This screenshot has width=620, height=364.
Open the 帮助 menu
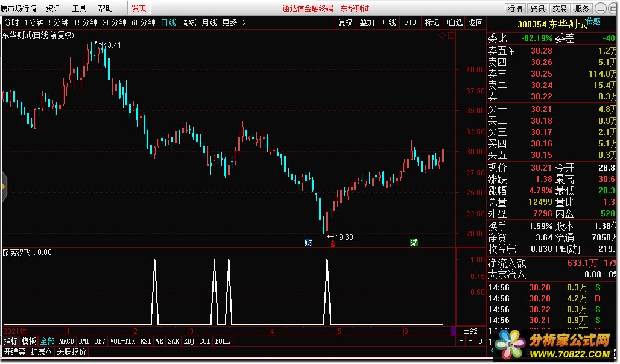point(105,8)
